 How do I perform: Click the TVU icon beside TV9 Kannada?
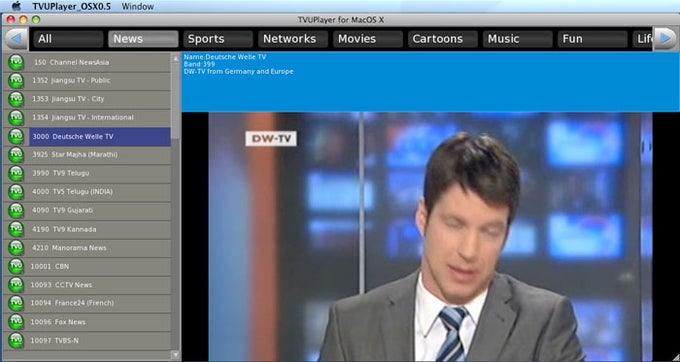pos(16,229)
